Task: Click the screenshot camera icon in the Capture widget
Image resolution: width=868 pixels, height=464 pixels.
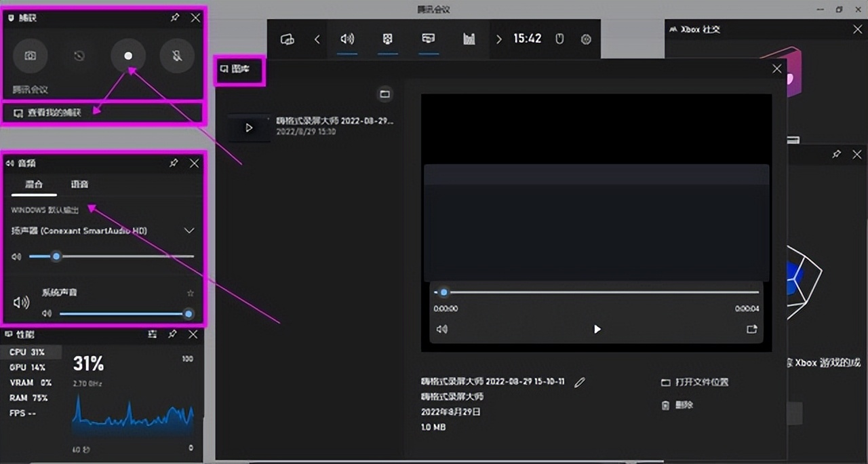Action: click(30, 56)
